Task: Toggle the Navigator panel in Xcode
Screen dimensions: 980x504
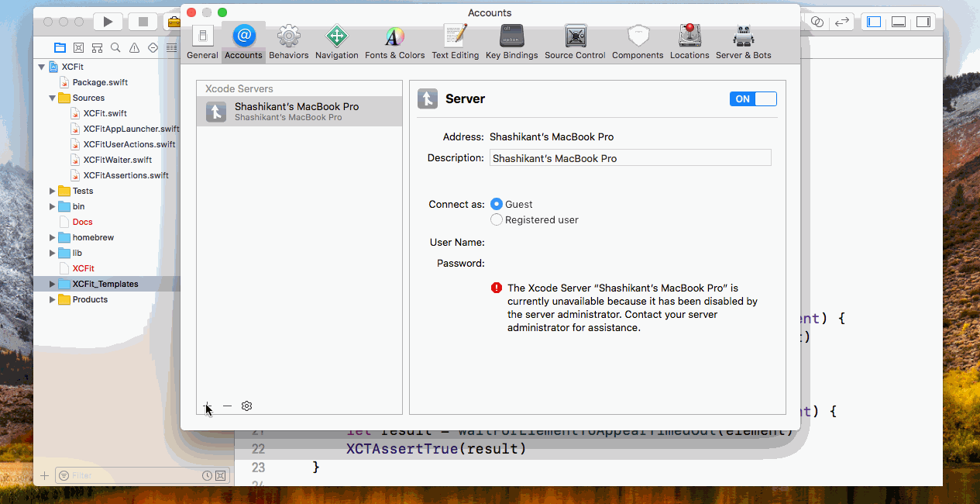Action: 874,22
